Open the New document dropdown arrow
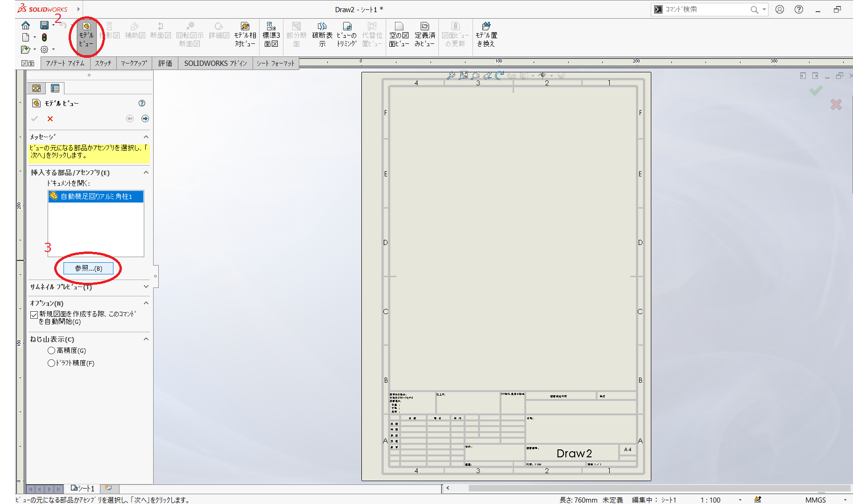This screenshot has height=504, width=853. pos(35,37)
